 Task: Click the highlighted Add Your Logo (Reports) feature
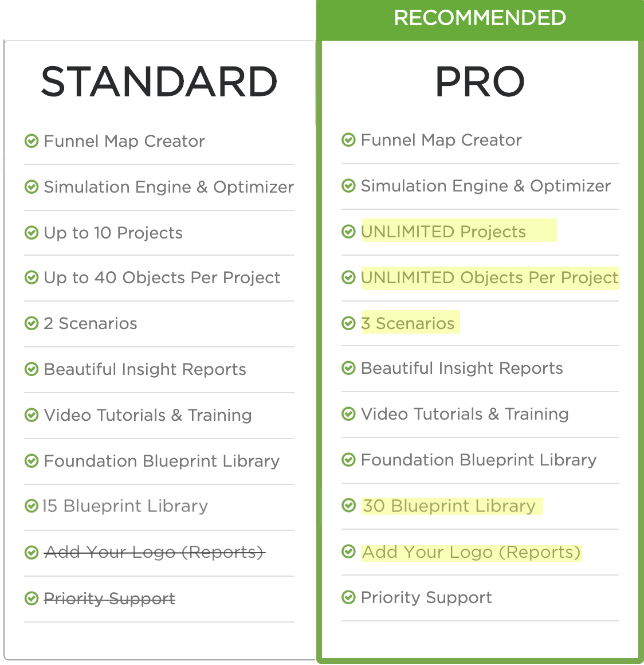coord(472,552)
